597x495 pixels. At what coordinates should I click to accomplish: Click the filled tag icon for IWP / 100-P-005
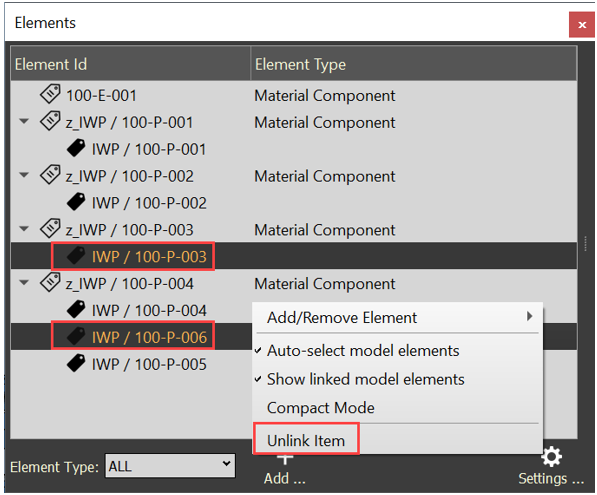point(76,363)
